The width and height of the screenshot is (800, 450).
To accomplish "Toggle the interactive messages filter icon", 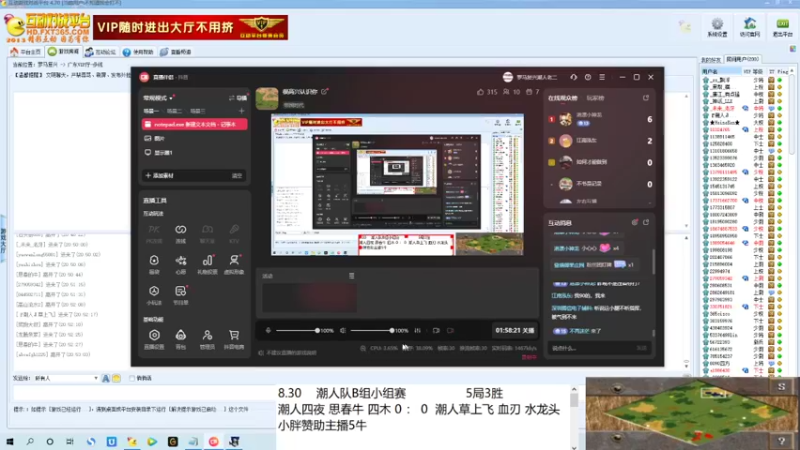I will click(635, 222).
